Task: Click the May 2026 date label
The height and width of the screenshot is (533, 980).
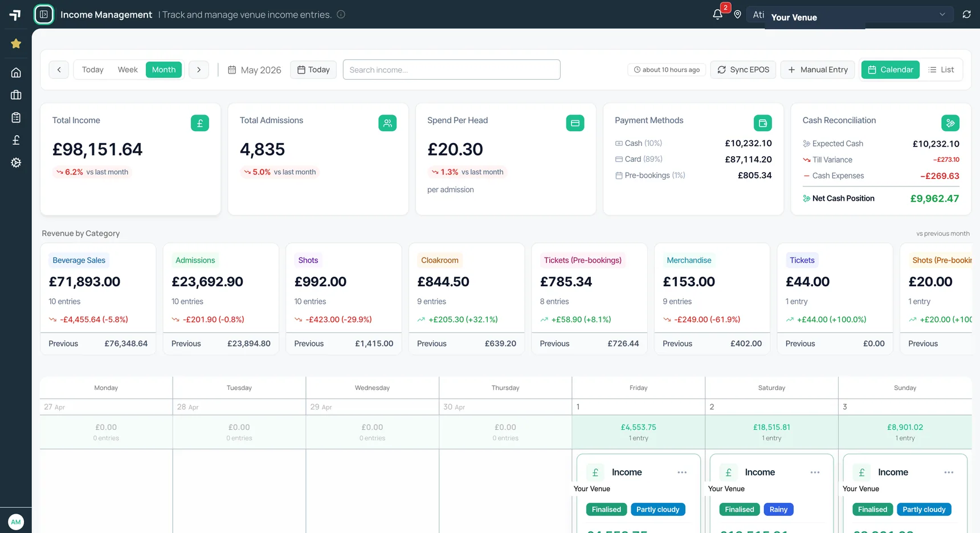Action: 261,70
